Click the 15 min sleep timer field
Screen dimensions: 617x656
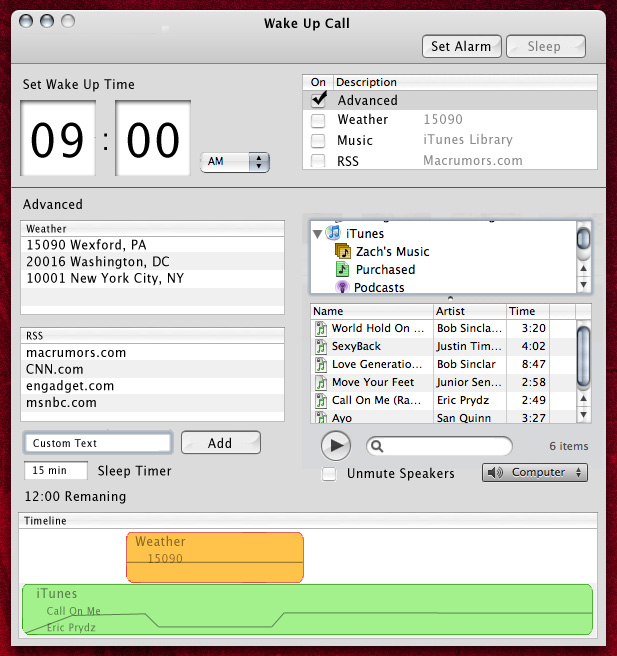pos(56,470)
